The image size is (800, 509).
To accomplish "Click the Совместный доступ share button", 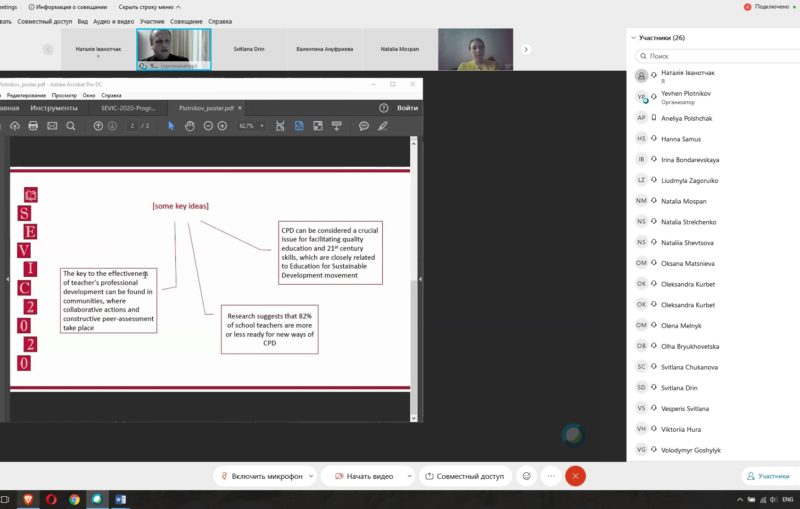I will point(464,476).
